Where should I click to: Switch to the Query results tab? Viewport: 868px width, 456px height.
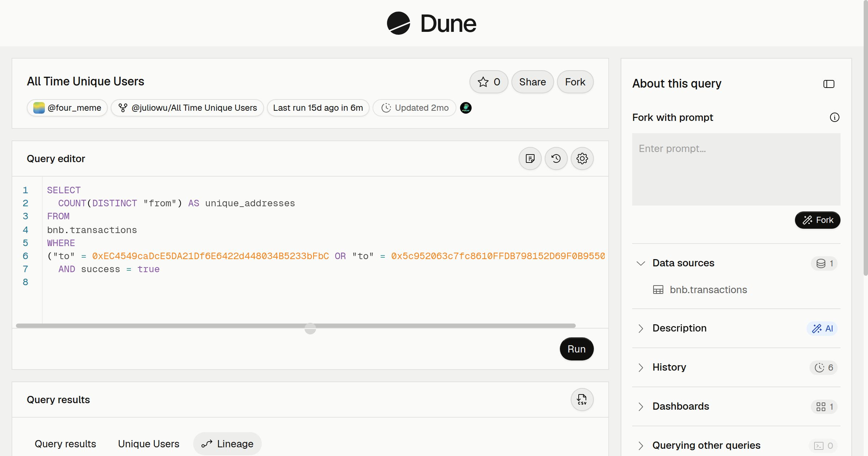[x=65, y=444]
